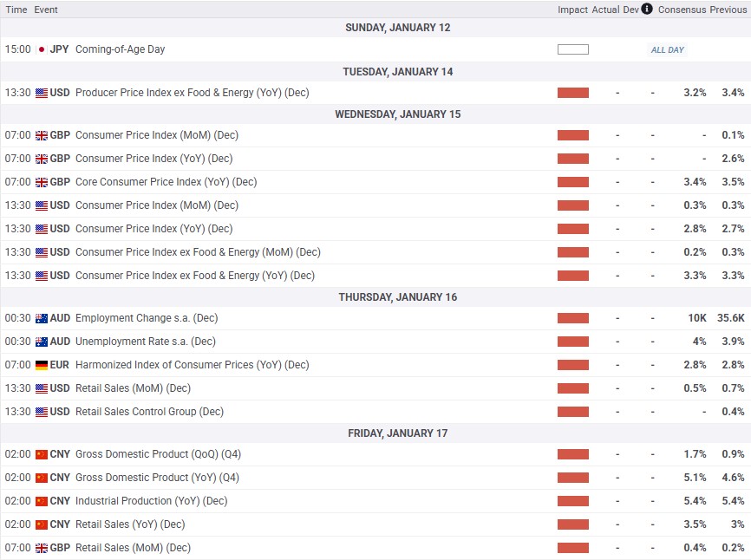Click the UK flag beside Core Consumer Price Index

tap(41, 182)
